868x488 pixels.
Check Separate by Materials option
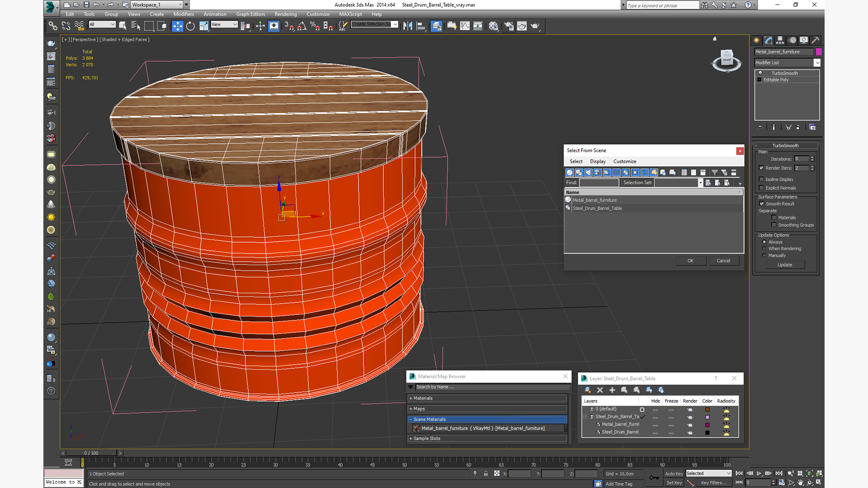(x=774, y=217)
